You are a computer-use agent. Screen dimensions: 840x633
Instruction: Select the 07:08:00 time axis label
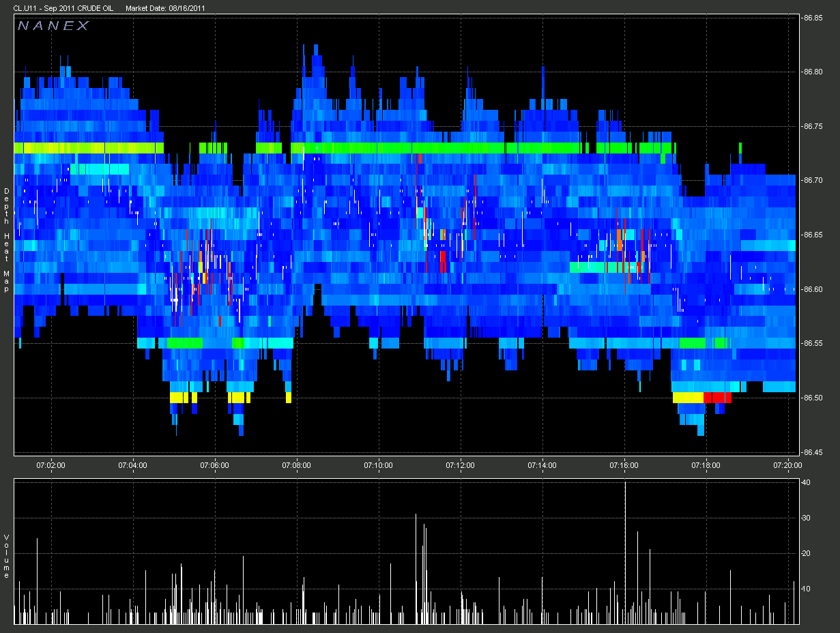click(297, 465)
